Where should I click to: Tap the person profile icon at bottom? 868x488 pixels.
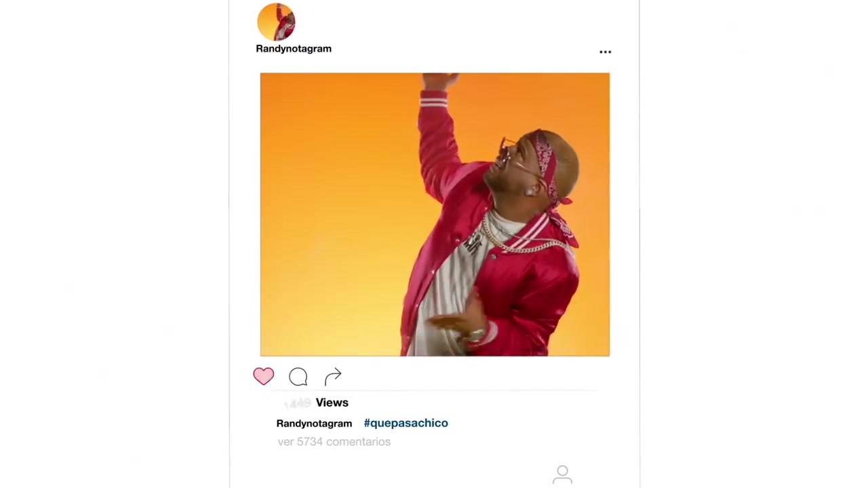point(562,475)
